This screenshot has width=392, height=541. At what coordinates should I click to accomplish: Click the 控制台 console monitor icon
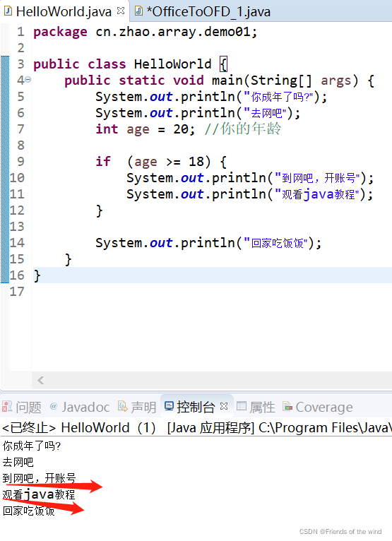click(x=169, y=406)
